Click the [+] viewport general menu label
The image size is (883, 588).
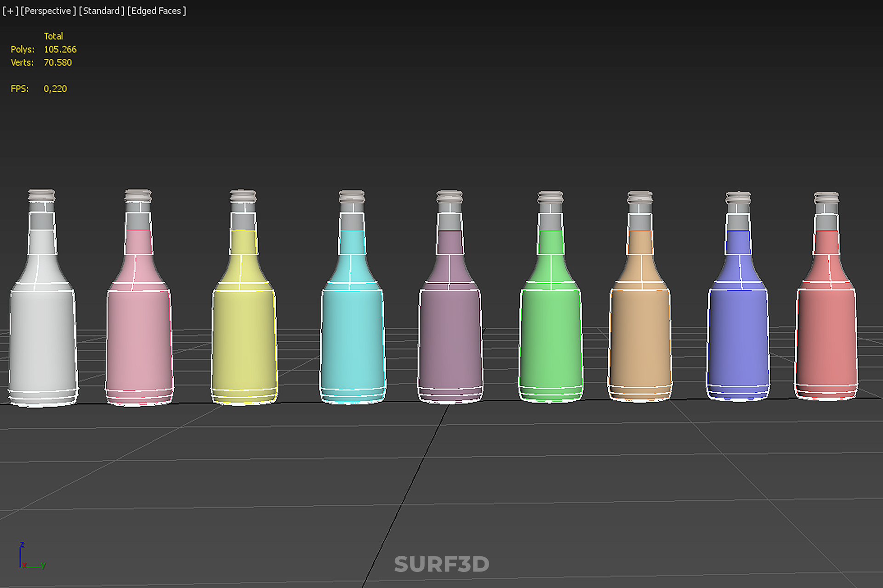pos(10,11)
